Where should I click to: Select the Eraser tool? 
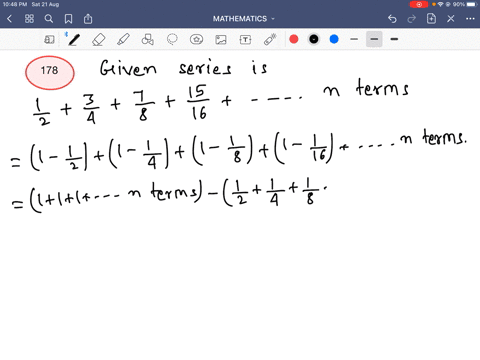click(x=98, y=40)
